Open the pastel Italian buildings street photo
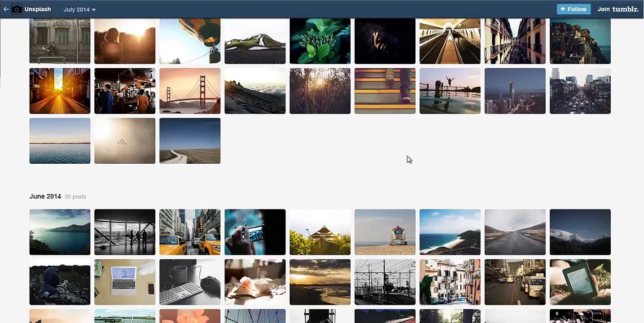644x323 pixels. [x=450, y=282]
